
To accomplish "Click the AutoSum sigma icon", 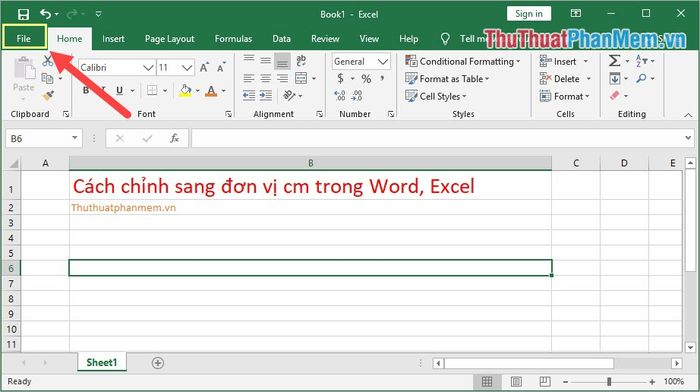I will 614,61.
